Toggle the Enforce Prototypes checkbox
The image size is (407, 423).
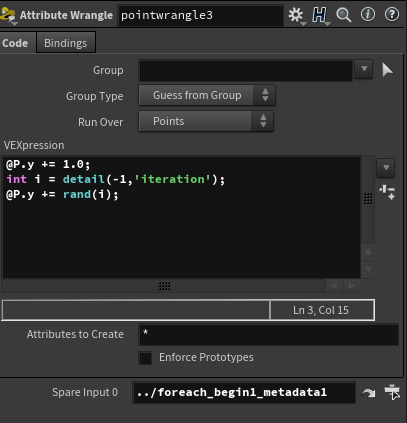point(145,358)
